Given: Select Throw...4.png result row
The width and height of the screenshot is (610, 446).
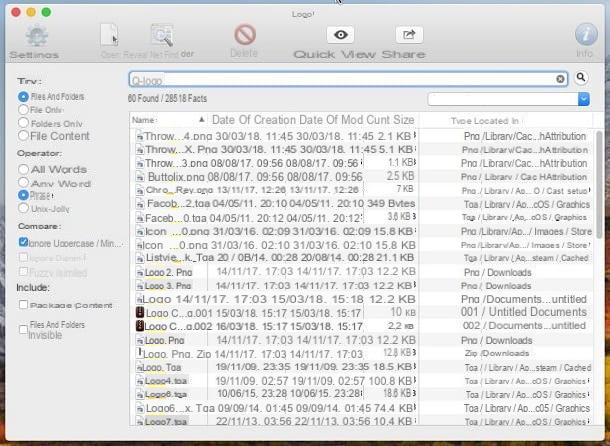Looking at the screenshot, I should 362,136.
